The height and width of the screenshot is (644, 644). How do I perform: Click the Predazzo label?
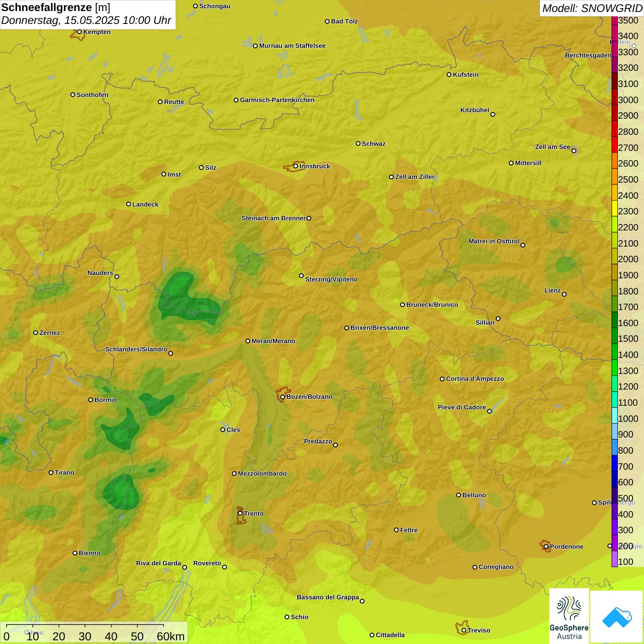click(x=318, y=441)
